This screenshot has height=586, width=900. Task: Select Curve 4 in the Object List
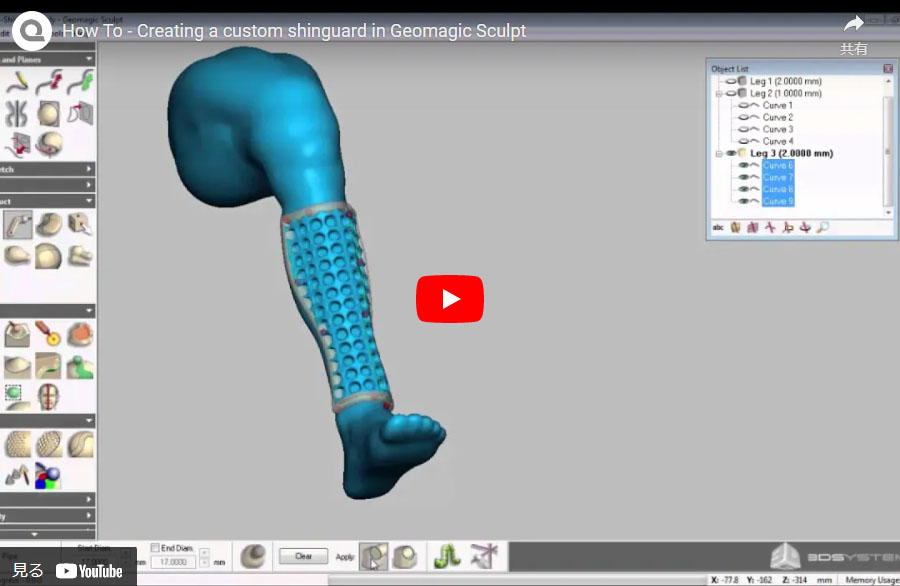click(777, 142)
